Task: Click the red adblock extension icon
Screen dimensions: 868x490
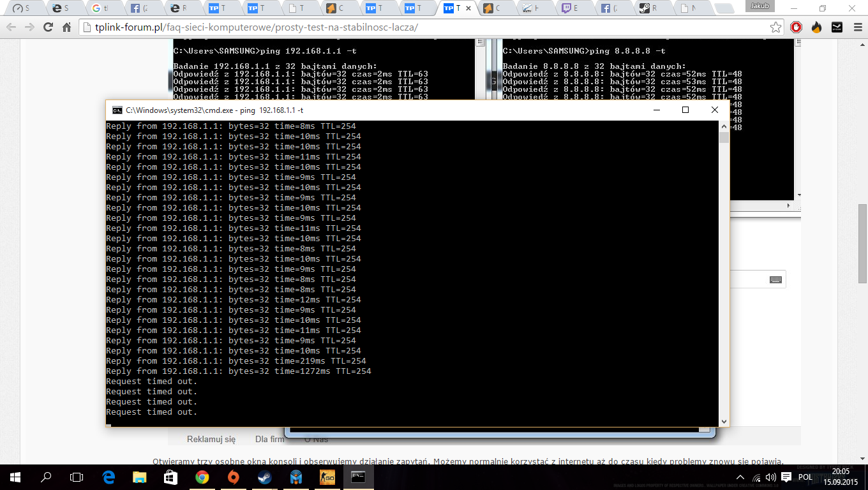Action: pyautogui.click(x=796, y=27)
